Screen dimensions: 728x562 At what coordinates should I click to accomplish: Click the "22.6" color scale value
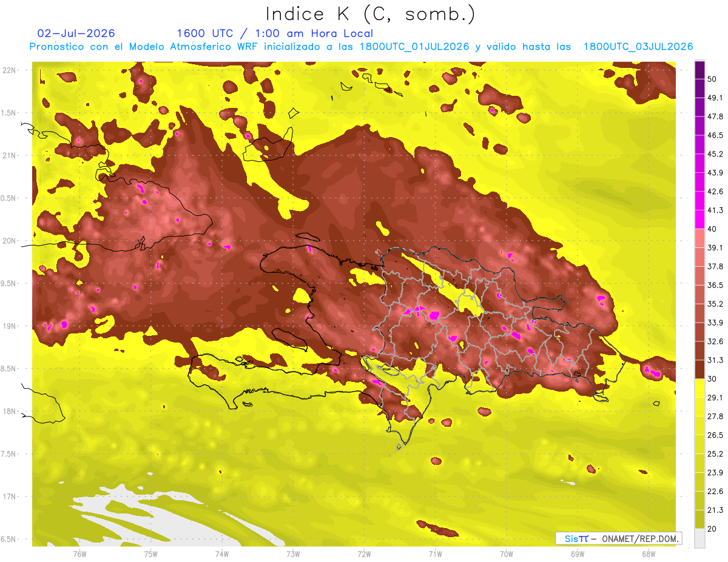tap(715, 492)
